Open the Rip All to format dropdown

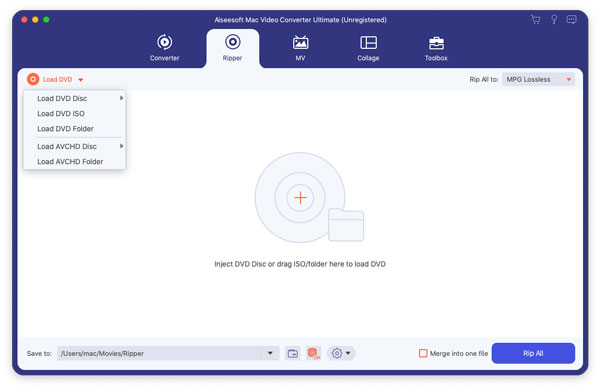(x=538, y=79)
